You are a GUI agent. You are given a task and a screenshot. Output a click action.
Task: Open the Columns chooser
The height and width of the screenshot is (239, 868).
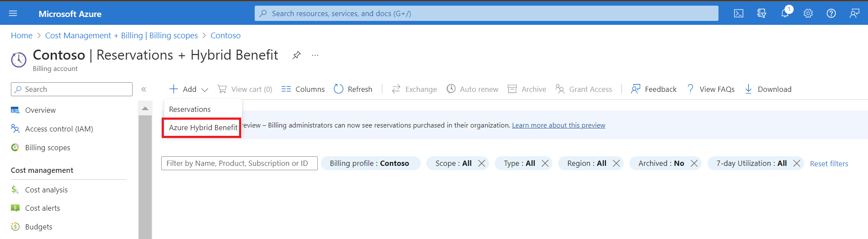(303, 89)
